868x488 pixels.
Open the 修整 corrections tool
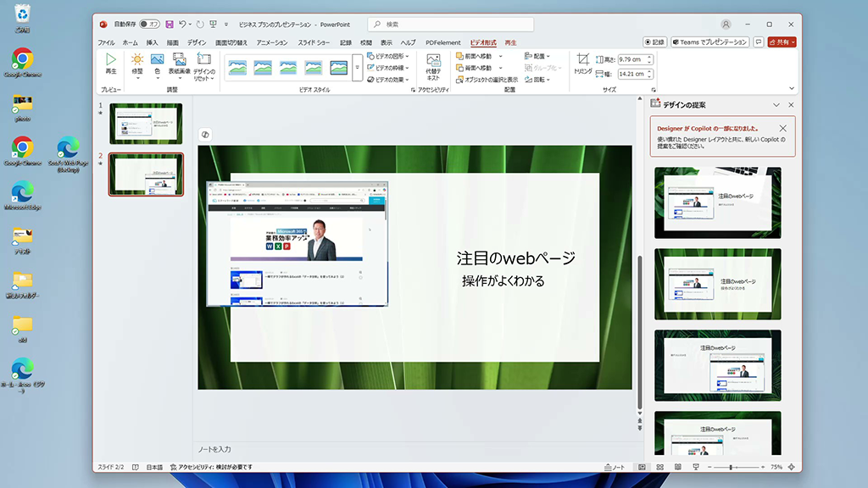point(136,66)
